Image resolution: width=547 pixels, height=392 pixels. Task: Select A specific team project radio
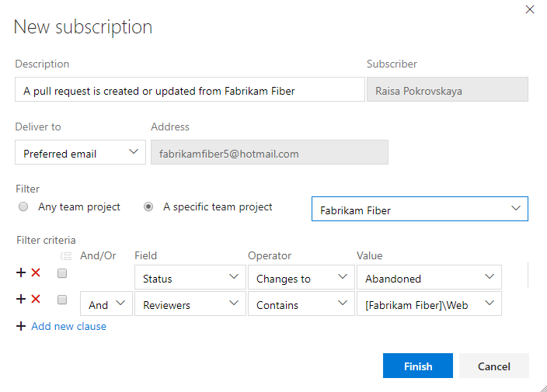[x=148, y=206]
